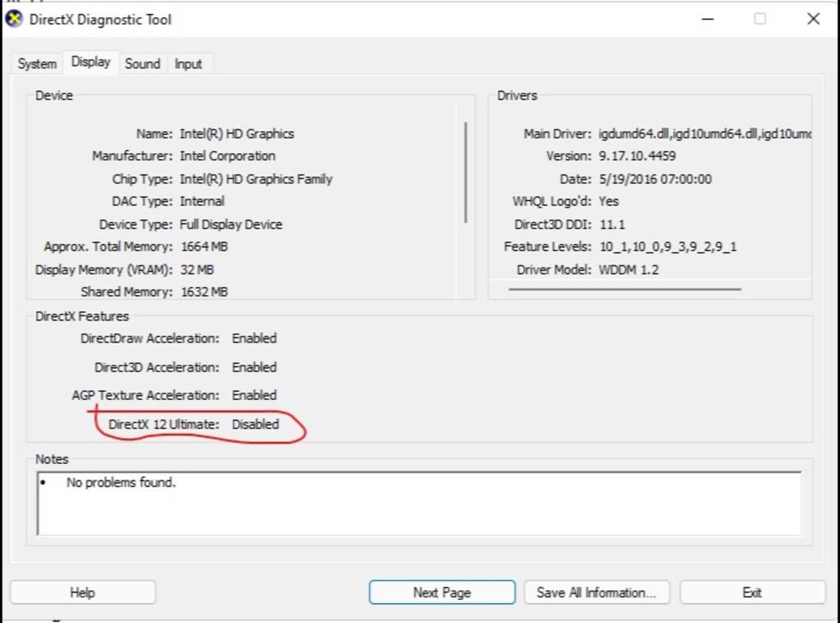Click the '32 MB' display memory value

[x=197, y=270]
